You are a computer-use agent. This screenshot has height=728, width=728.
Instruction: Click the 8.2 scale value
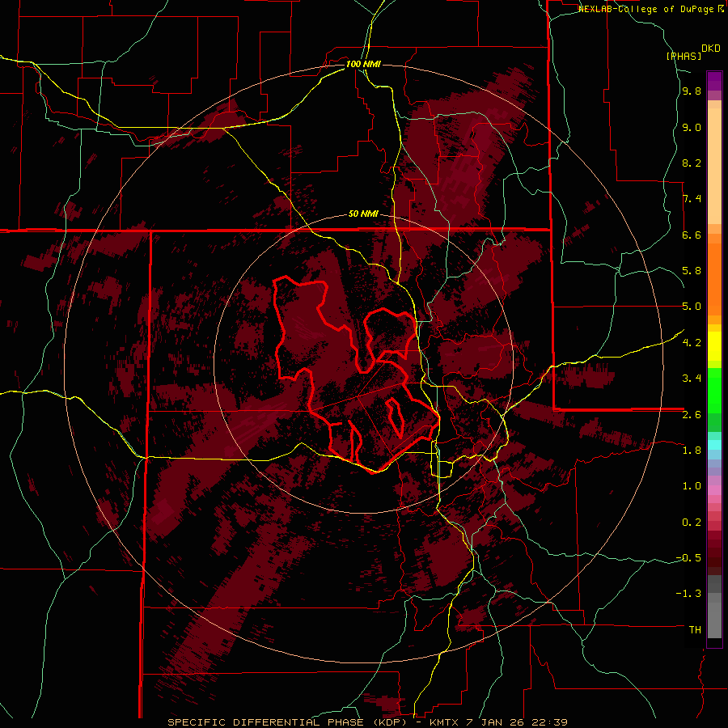tap(692, 163)
